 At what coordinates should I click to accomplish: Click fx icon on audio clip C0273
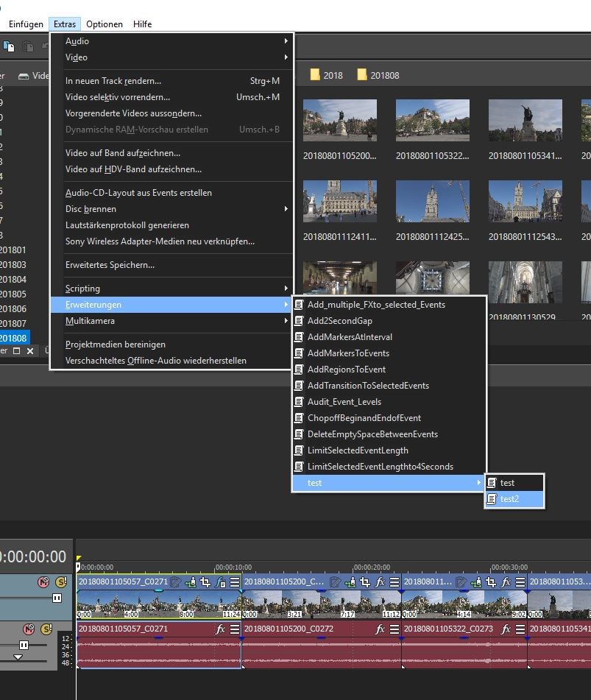(504, 629)
